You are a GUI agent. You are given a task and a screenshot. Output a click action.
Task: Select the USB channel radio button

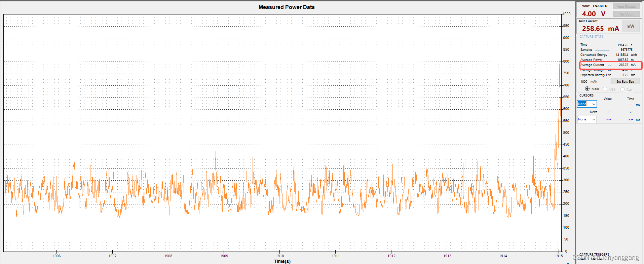pyautogui.click(x=605, y=89)
